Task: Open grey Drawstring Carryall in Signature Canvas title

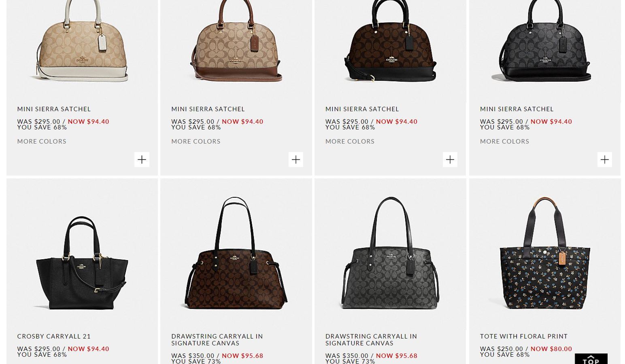Action: click(x=371, y=340)
